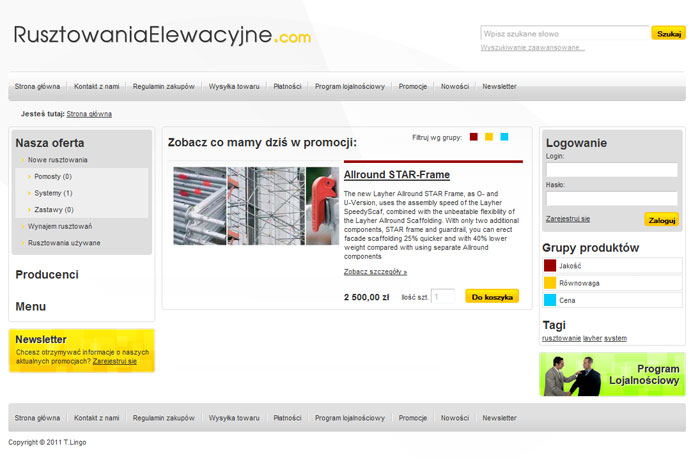Open 'Regulamin zakupów' in top navigation bar
This screenshot has width=700, height=460.
(163, 87)
